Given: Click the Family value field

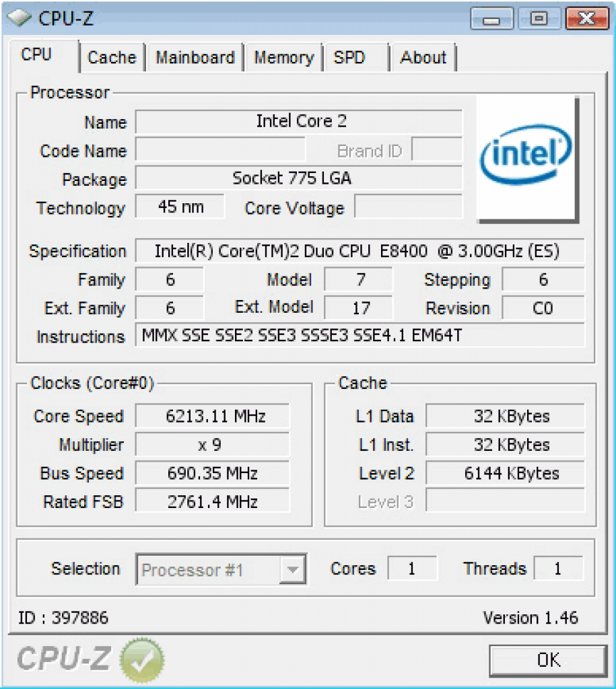Looking at the screenshot, I should [170, 279].
